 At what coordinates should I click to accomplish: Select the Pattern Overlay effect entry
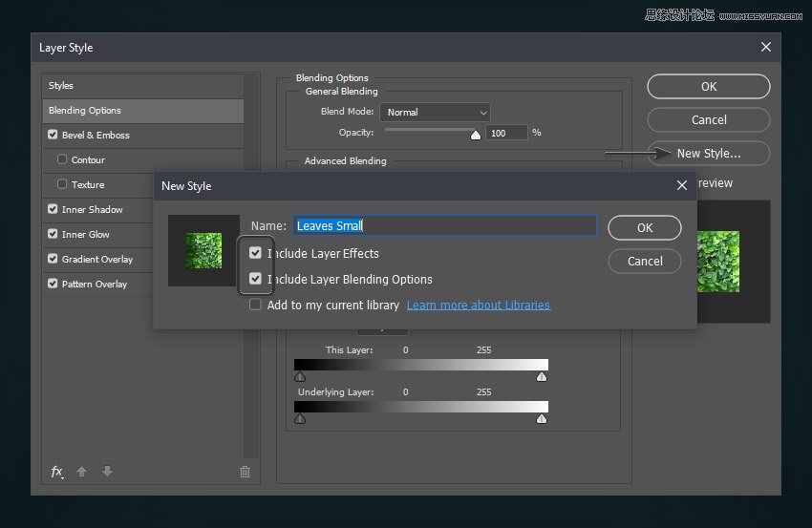(95, 284)
